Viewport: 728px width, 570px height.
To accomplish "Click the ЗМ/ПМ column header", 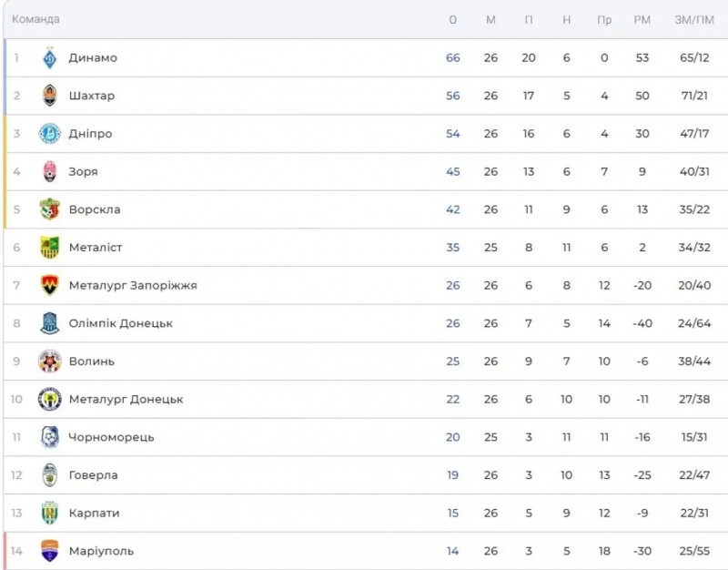I will pos(694,19).
